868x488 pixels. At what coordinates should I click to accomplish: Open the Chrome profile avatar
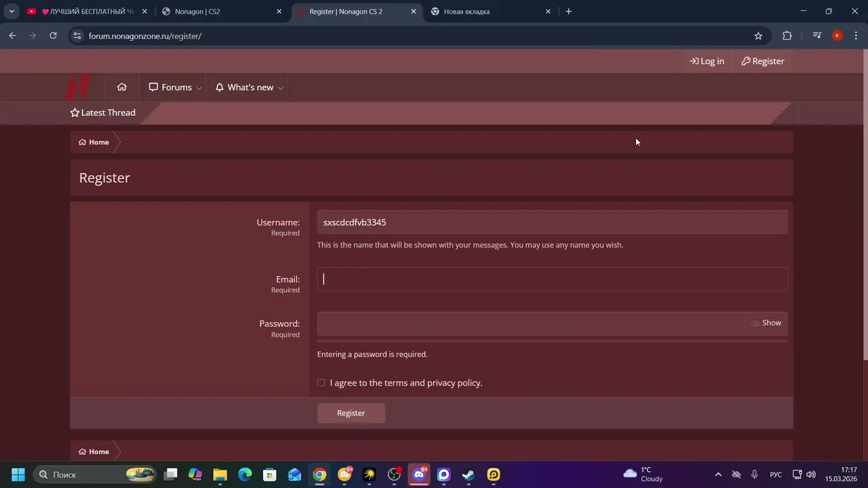(837, 36)
